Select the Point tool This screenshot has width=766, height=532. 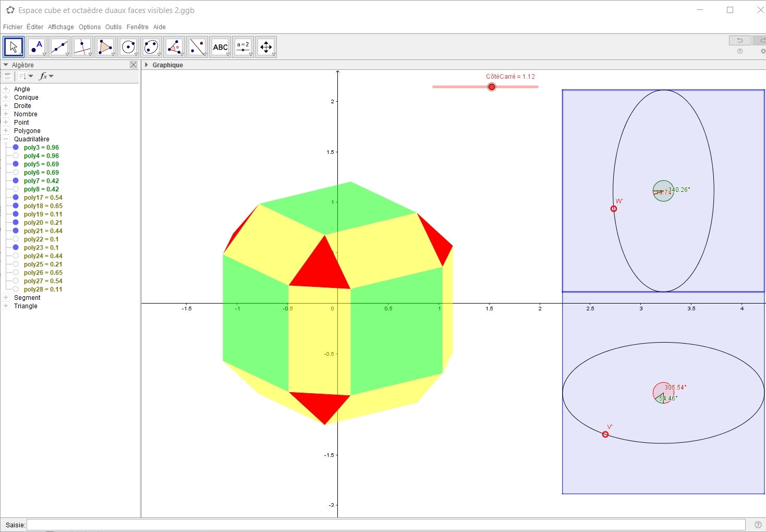[x=37, y=47]
